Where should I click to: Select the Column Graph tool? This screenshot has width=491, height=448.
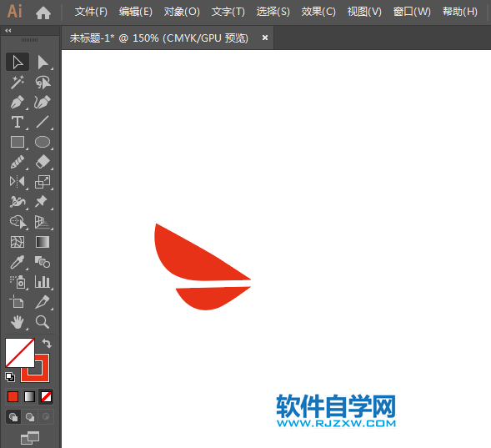[x=43, y=282]
